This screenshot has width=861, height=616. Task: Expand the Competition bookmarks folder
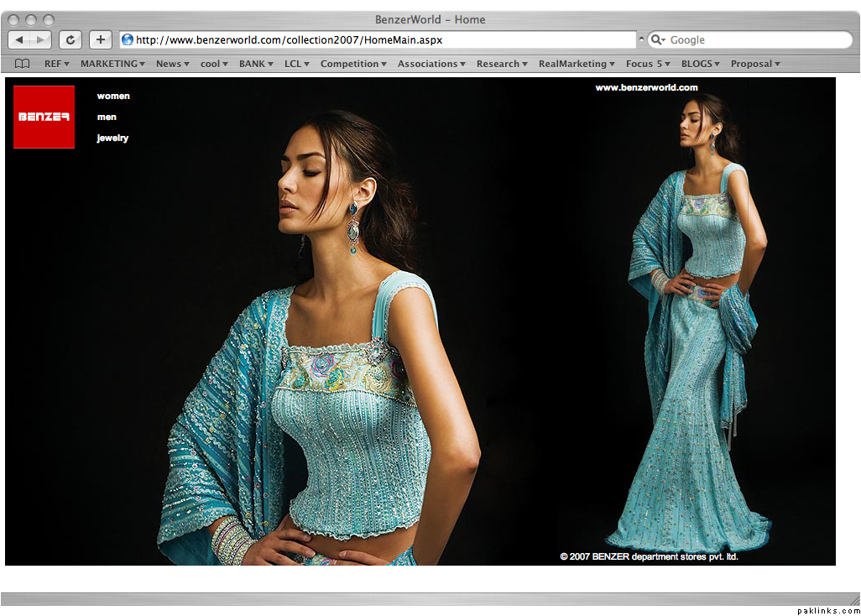352,64
